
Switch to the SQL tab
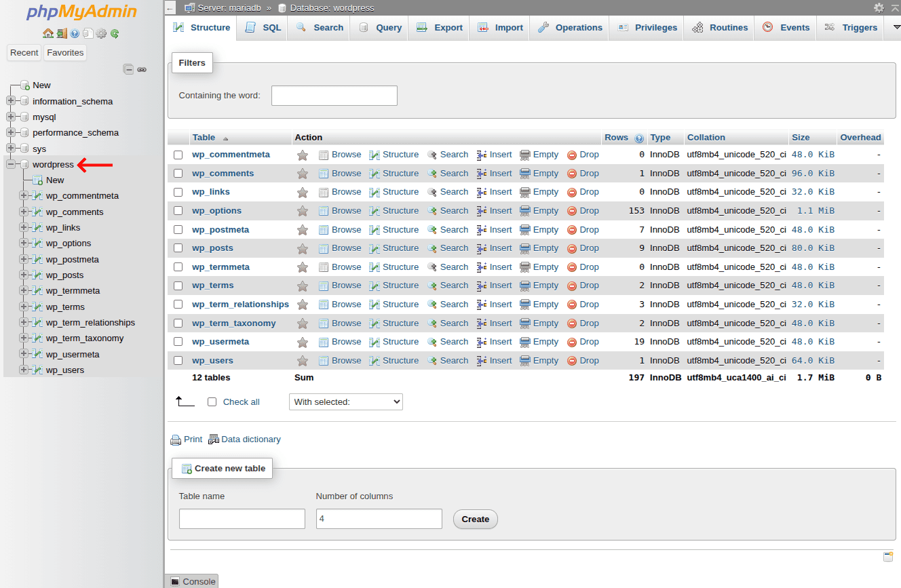coord(263,28)
